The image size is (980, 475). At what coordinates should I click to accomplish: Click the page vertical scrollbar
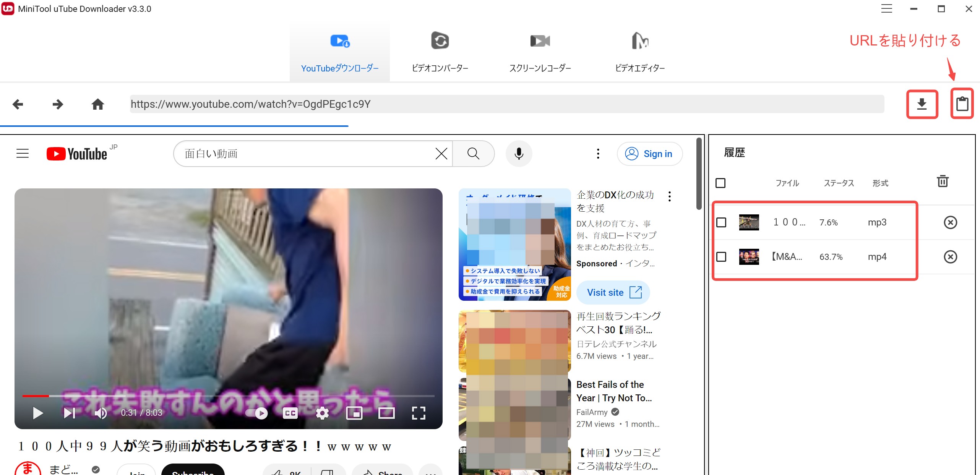coord(699,174)
